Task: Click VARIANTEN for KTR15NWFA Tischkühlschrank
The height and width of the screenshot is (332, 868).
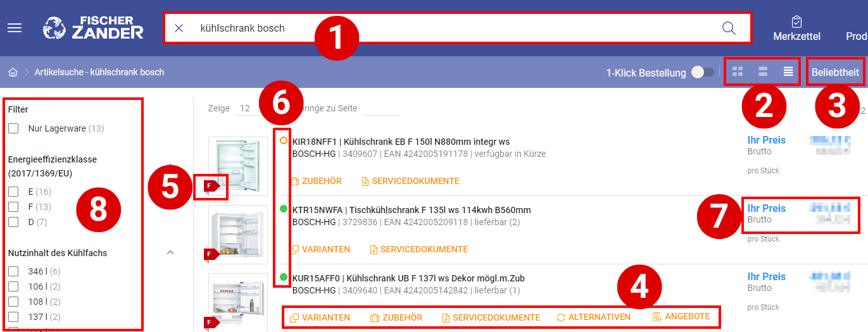Action: point(320,250)
